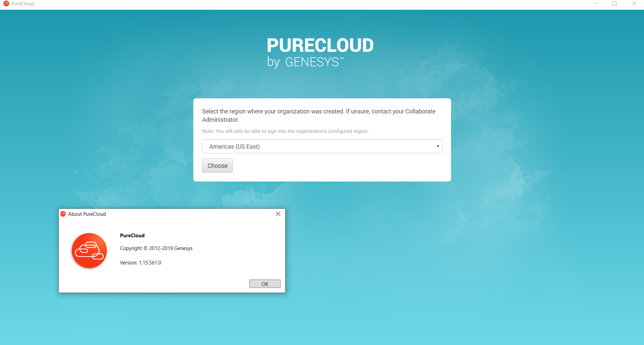Click the Copyright © 2012-2019 Genesys text
The image size is (644, 345).
click(x=156, y=248)
